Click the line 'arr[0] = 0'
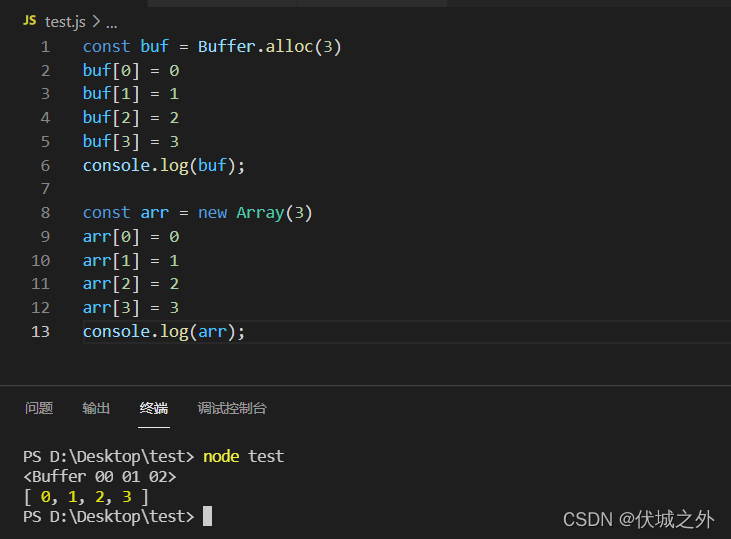 (131, 236)
